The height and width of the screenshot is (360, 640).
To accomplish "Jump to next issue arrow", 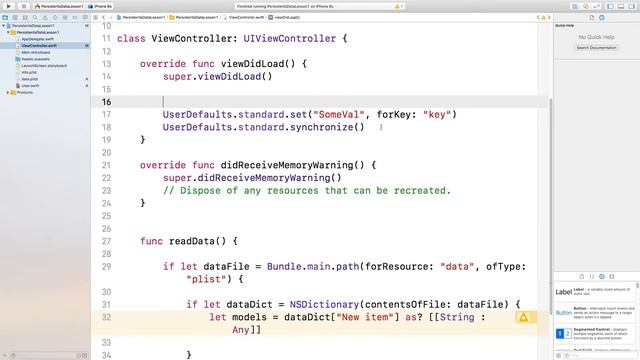I will pos(549,18).
